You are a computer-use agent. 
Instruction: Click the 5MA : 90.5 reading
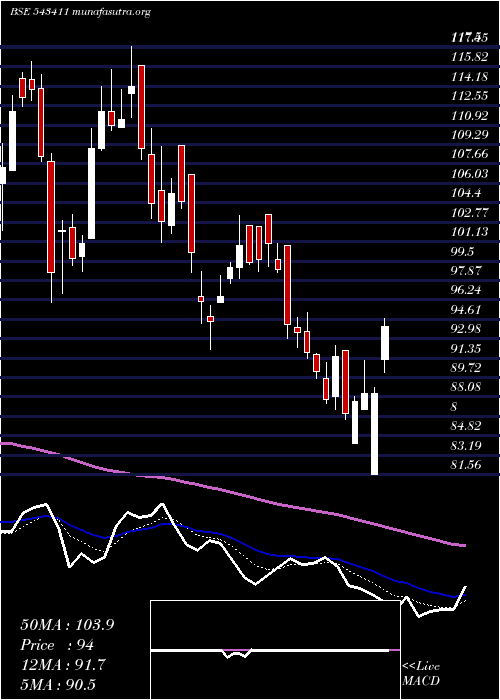59,684
